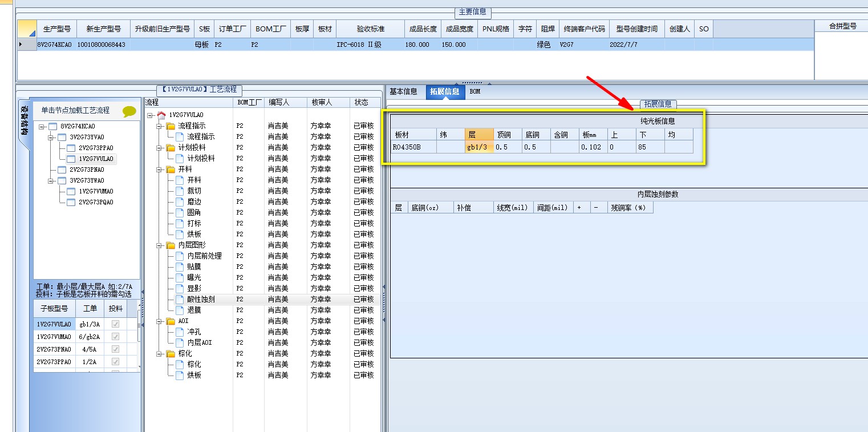Toggle 投料 checkbox for 1V2G7VULA0 row
This screenshot has height=432, width=868.
[x=116, y=324]
